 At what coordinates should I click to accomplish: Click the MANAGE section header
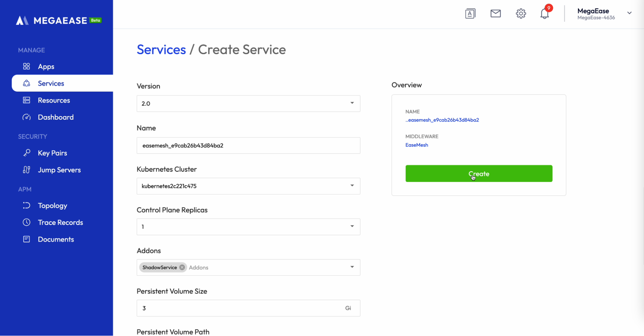[31, 50]
